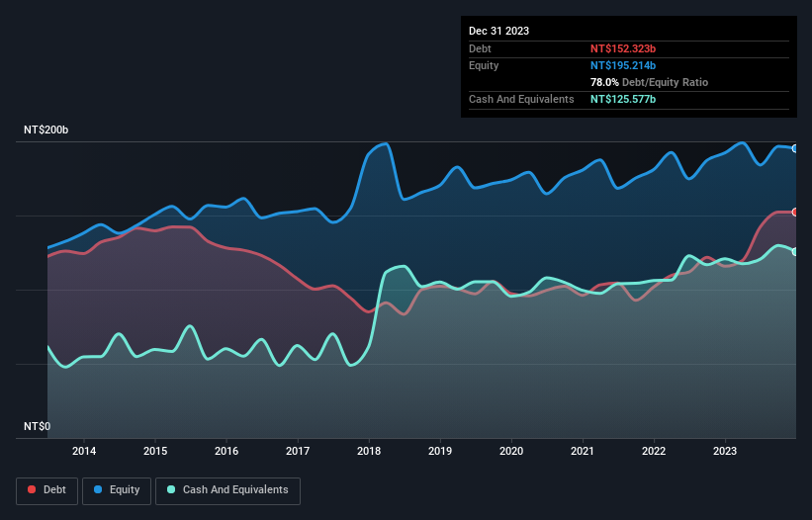Click the NT$125.577b cash value
The height and width of the screenshot is (520, 812).
tap(623, 99)
